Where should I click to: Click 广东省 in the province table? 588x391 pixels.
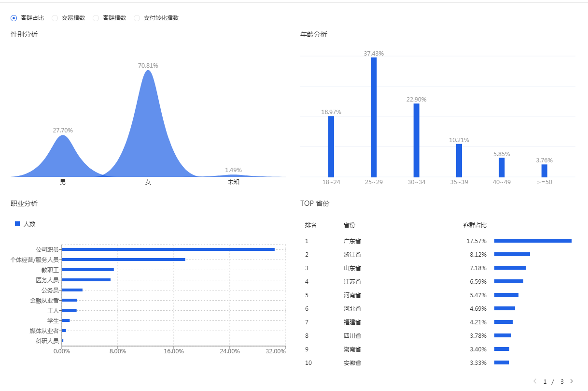coord(352,241)
